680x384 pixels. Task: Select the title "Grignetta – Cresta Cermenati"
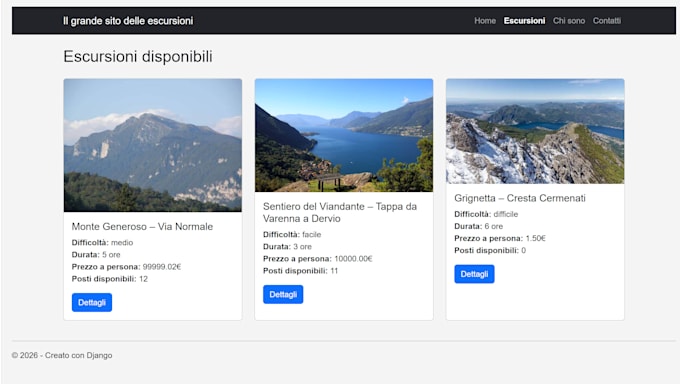pyautogui.click(x=520, y=198)
